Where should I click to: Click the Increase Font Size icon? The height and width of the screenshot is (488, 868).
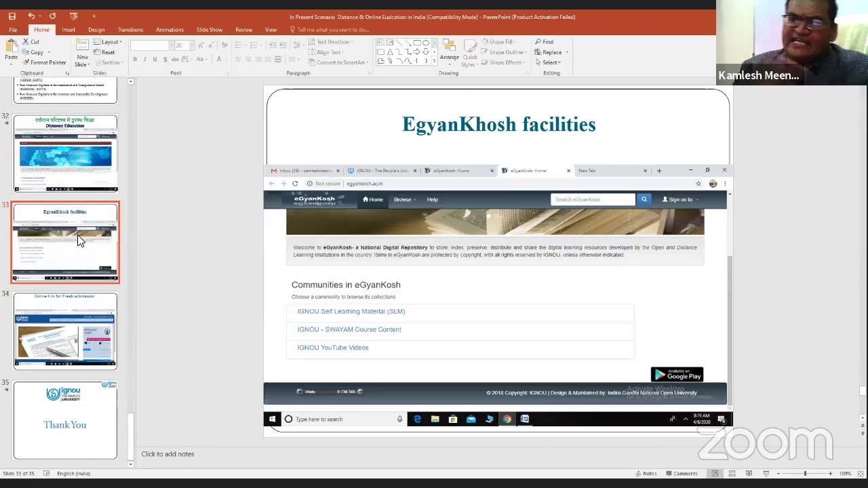tap(201, 45)
